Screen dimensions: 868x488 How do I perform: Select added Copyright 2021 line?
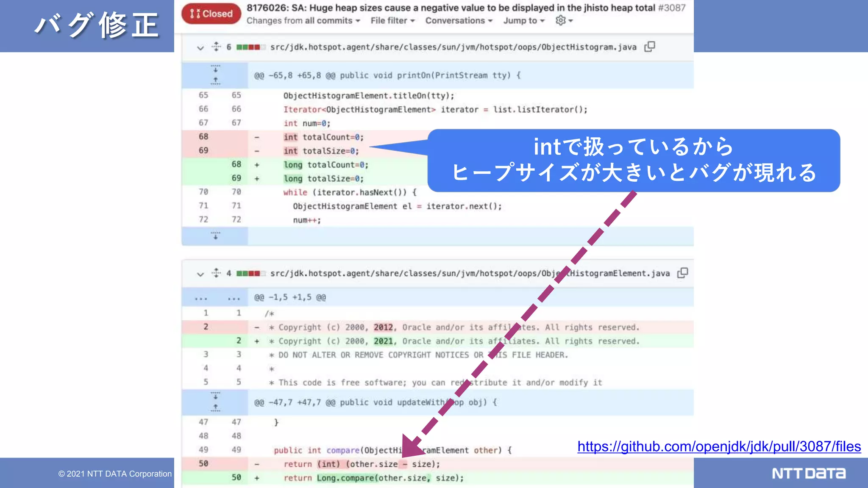point(437,341)
